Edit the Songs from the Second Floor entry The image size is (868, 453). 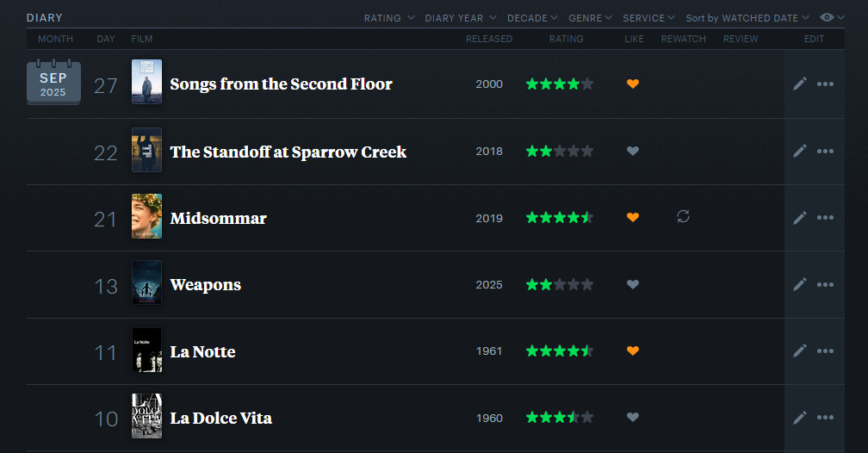pos(800,84)
